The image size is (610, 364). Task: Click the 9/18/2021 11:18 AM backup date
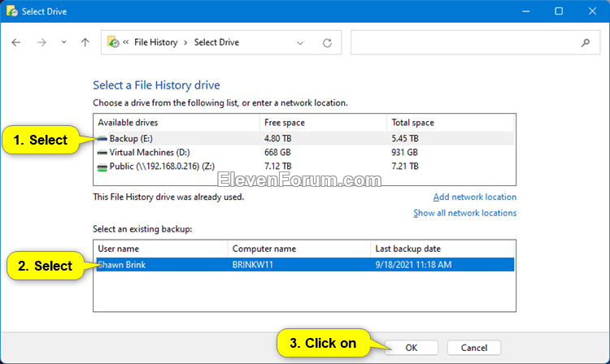pos(413,265)
